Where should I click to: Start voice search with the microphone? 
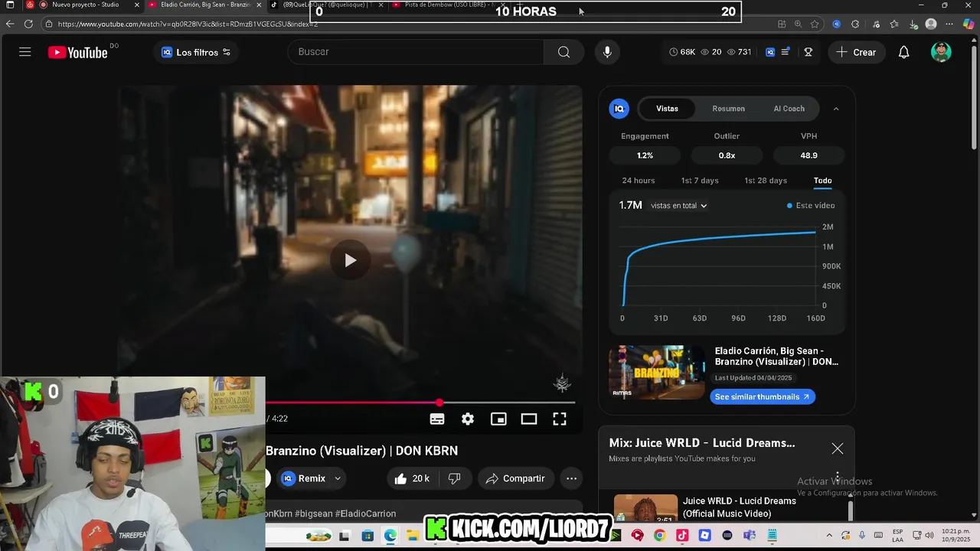pos(607,52)
